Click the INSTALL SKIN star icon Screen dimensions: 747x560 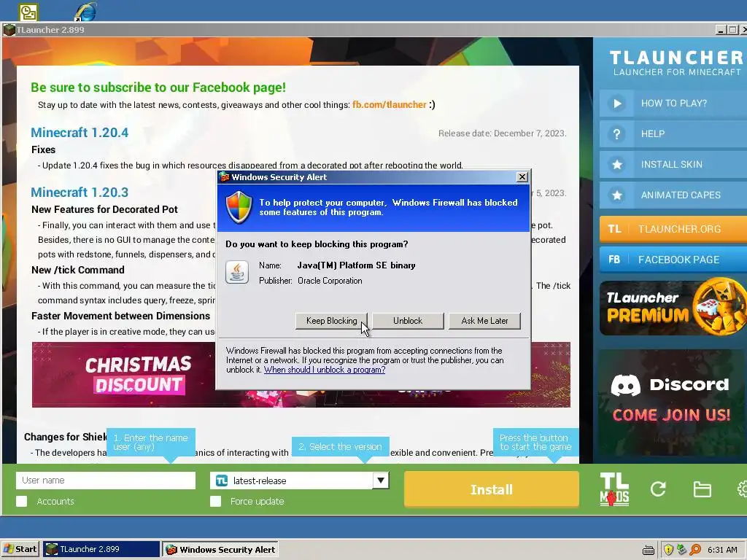pos(616,164)
